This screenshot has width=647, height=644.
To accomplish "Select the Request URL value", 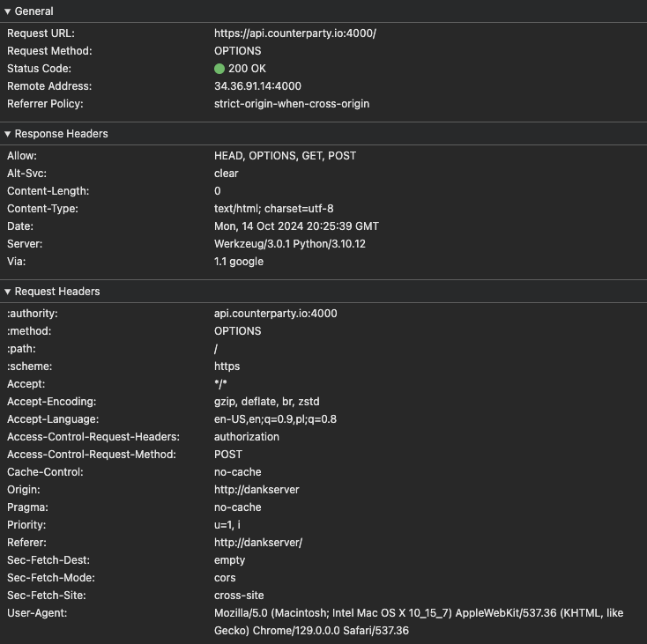I will pos(295,33).
